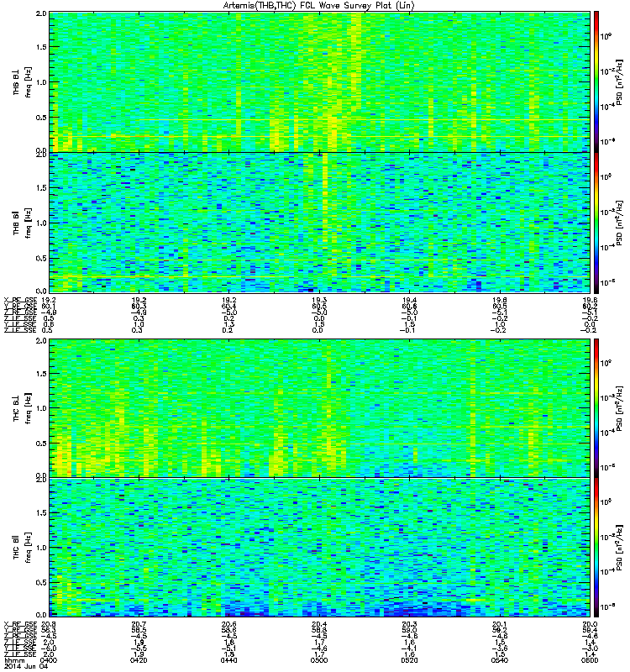Screen dimensions: 630x672
Task: Click the '0440' time tick label
Action: pos(228,660)
